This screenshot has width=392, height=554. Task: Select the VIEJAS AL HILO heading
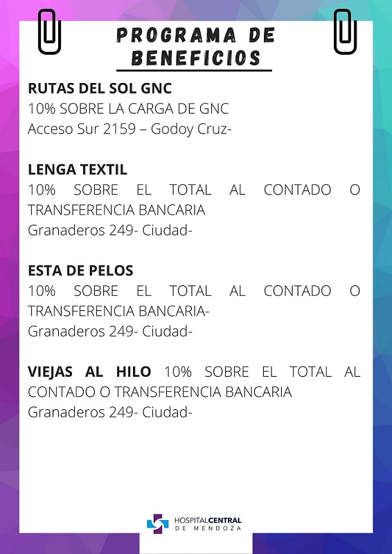pos(89,372)
